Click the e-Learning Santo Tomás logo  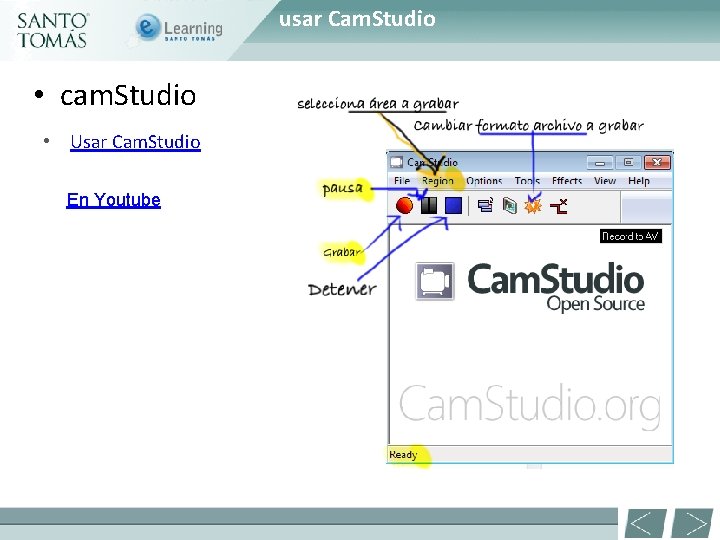pos(179,28)
